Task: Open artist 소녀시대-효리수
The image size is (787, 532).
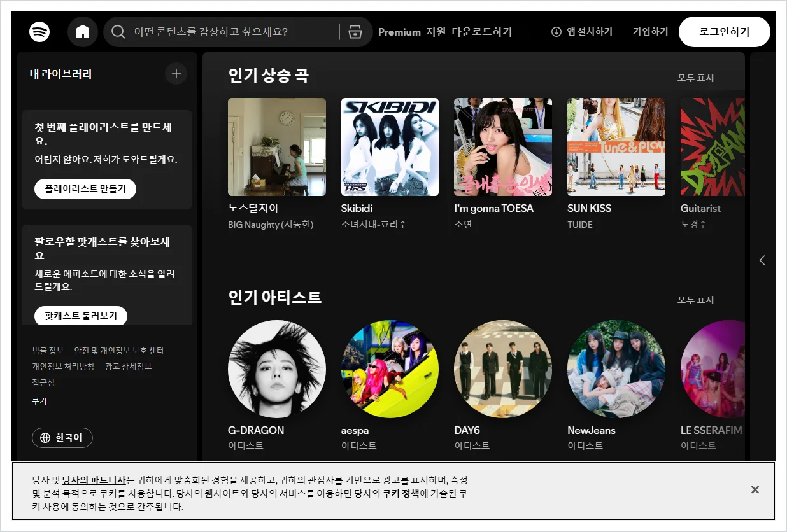Action: tap(374, 225)
